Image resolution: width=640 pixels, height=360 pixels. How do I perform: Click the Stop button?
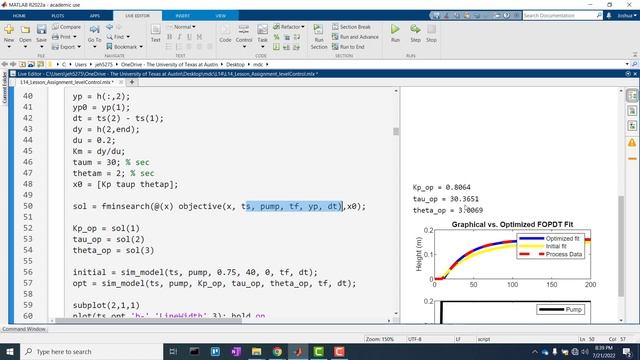[431, 33]
